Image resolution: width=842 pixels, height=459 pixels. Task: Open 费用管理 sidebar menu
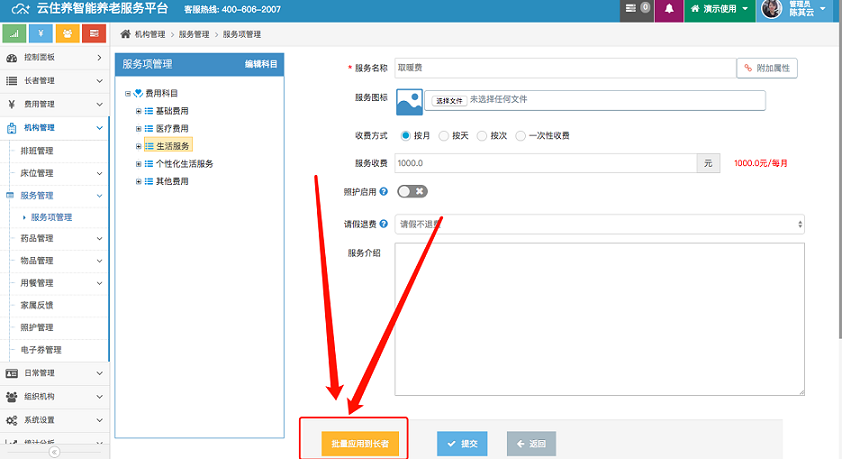[54, 104]
